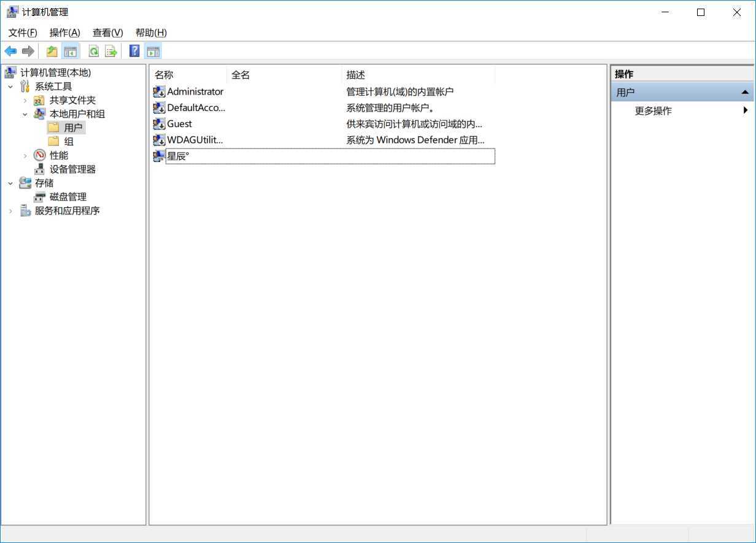
Task: Go up one level with folder icon
Action: tap(52, 52)
